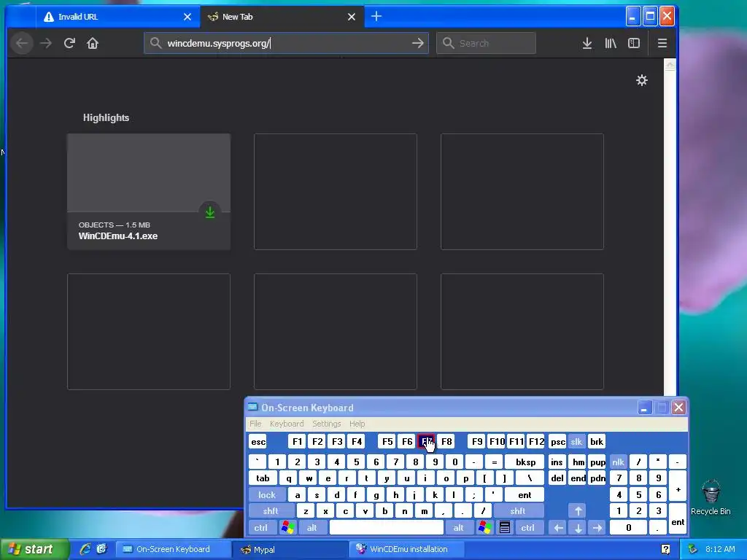Open the hamburger application menu
This screenshot has height=560, width=747.
tap(662, 43)
